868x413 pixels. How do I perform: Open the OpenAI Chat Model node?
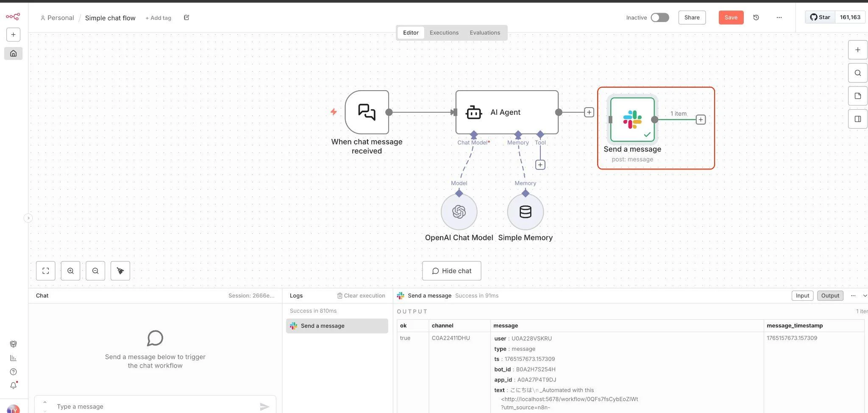[x=459, y=212]
